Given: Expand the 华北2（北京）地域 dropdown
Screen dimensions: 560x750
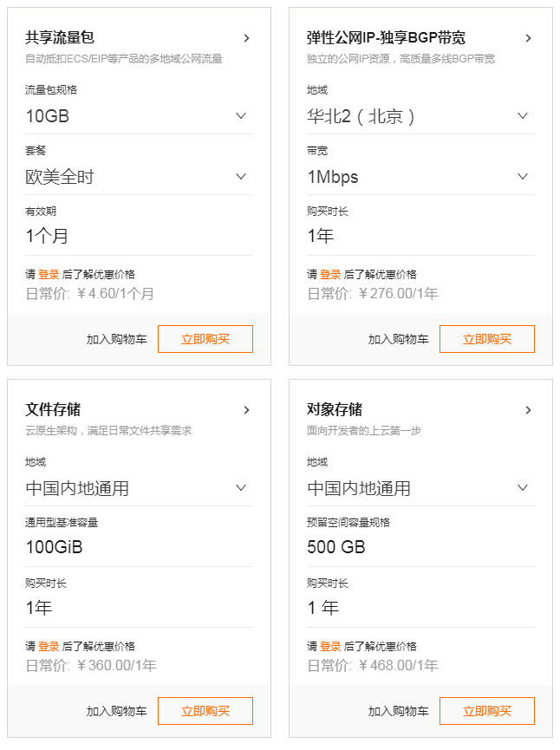Looking at the screenshot, I should click(x=420, y=116).
